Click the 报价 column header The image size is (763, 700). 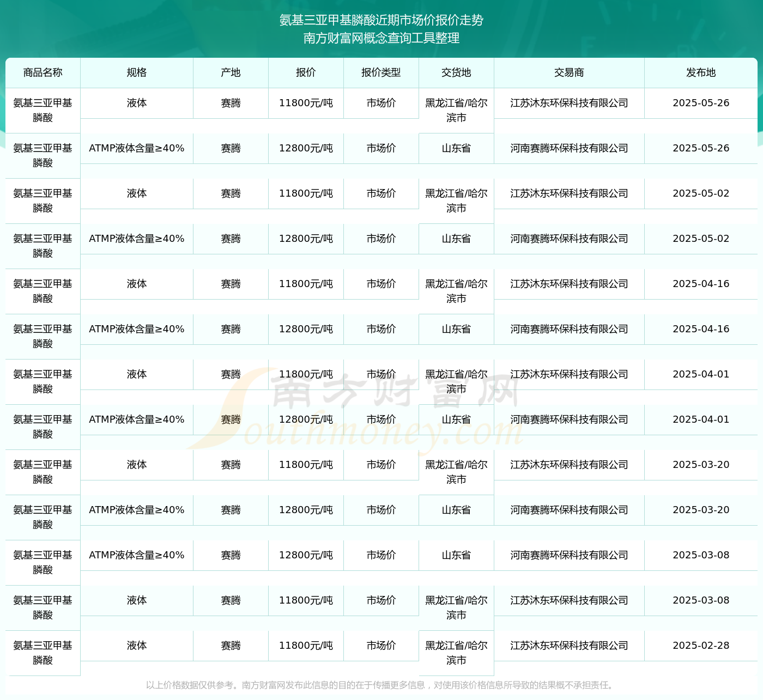coord(306,72)
